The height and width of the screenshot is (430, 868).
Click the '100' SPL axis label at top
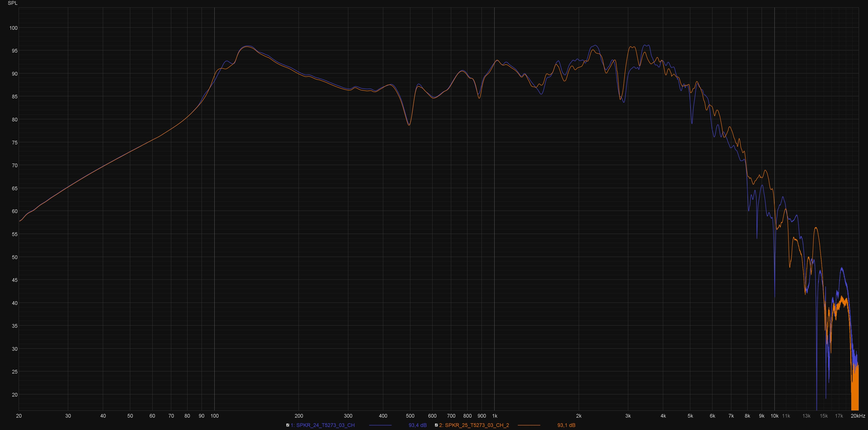point(13,28)
